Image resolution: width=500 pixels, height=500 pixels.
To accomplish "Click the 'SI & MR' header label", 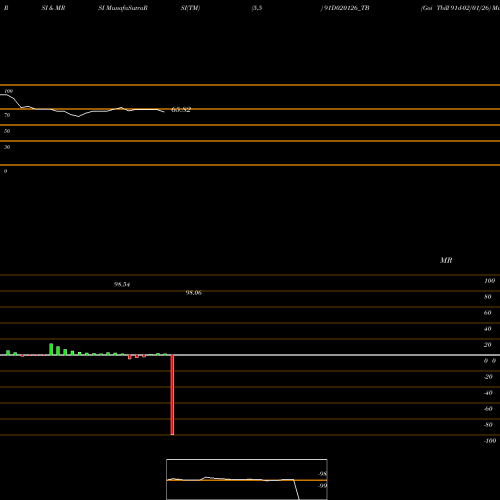I will (53, 8).
